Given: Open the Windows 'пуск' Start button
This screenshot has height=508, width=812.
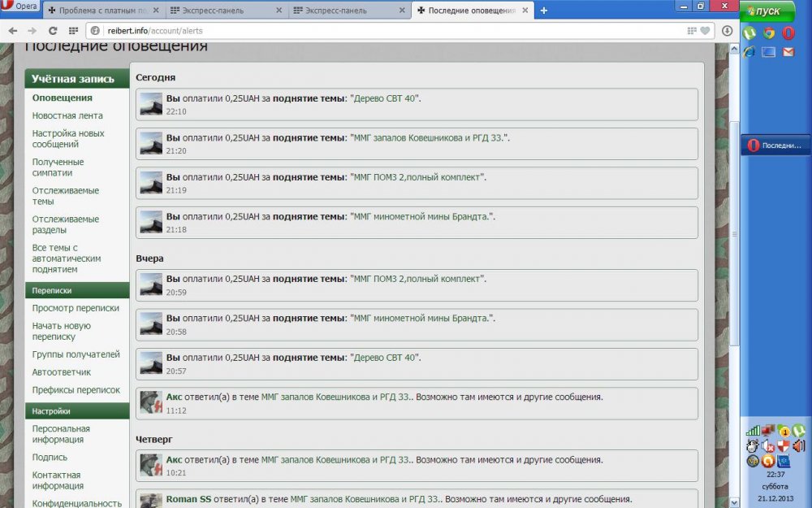Looking at the screenshot, I should tap(767, 11).
